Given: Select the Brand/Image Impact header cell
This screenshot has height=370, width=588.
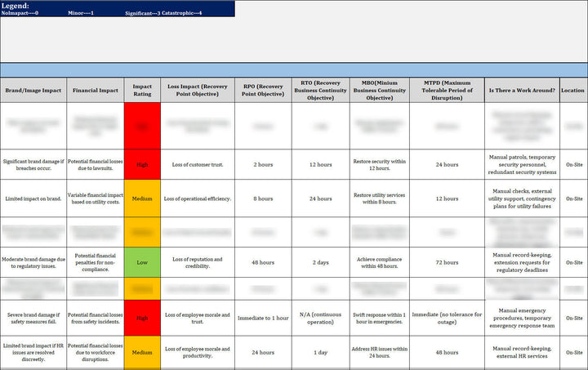Looking at the screenshot, I should coord(33,90).
